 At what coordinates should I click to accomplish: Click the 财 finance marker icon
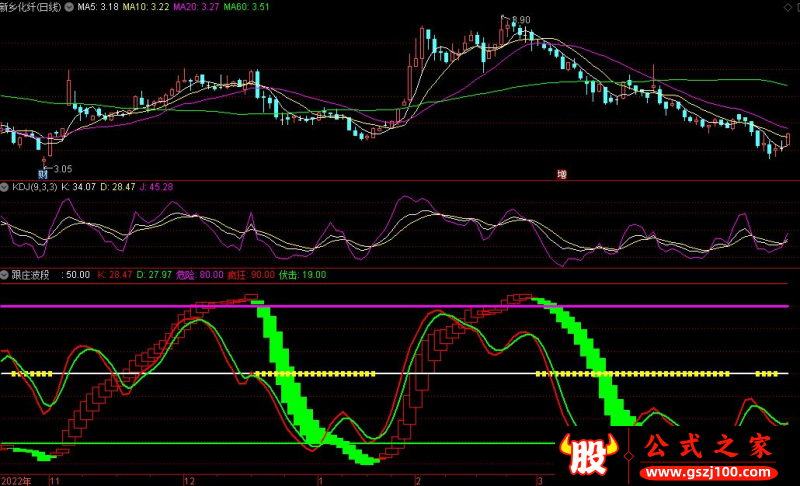click(43, 174)
